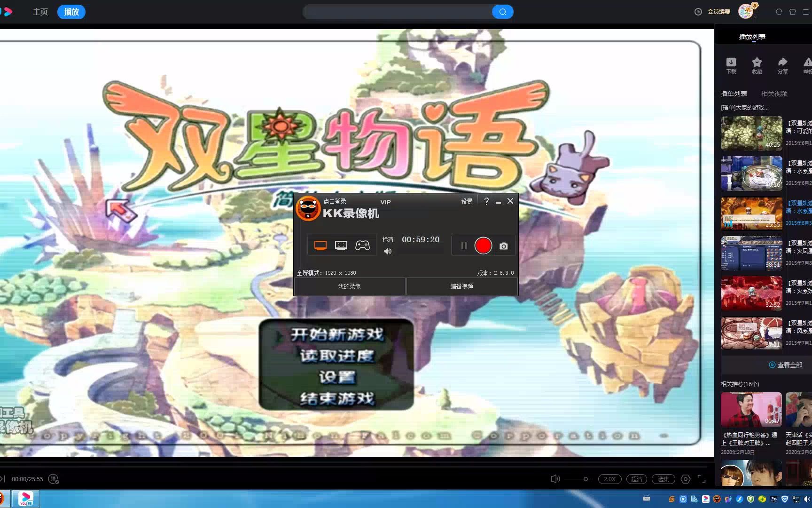Click the refresh icon in top bar

(x=779, y=12)
